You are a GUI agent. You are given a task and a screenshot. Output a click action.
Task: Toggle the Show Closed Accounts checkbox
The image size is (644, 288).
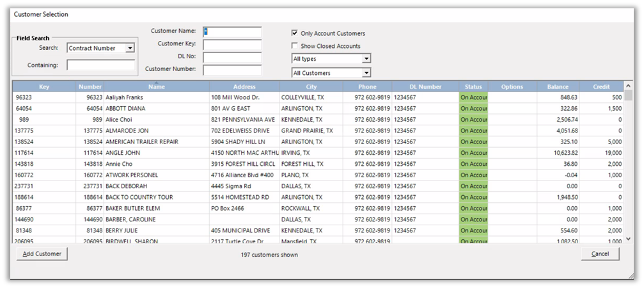(295, 46)
